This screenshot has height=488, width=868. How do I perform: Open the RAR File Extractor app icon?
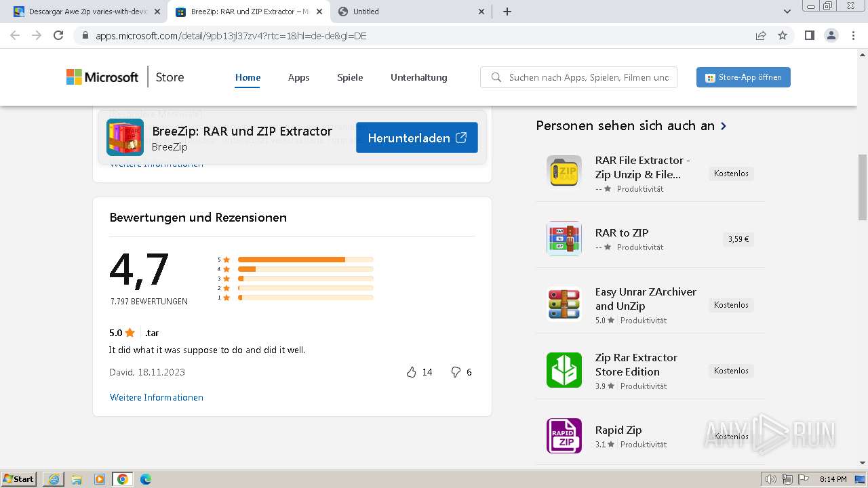tap(564, 173)
